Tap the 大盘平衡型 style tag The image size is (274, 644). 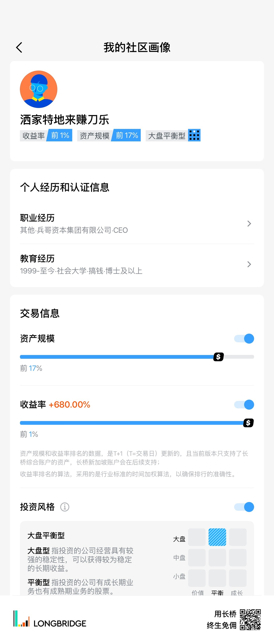pyautogui.click(x=167, y=135)
